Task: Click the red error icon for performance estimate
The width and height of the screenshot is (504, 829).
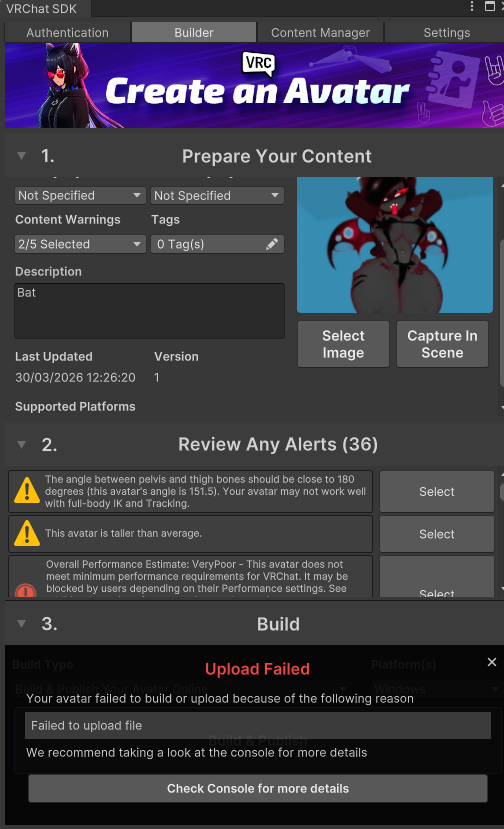Action: (x=25, y=590)
